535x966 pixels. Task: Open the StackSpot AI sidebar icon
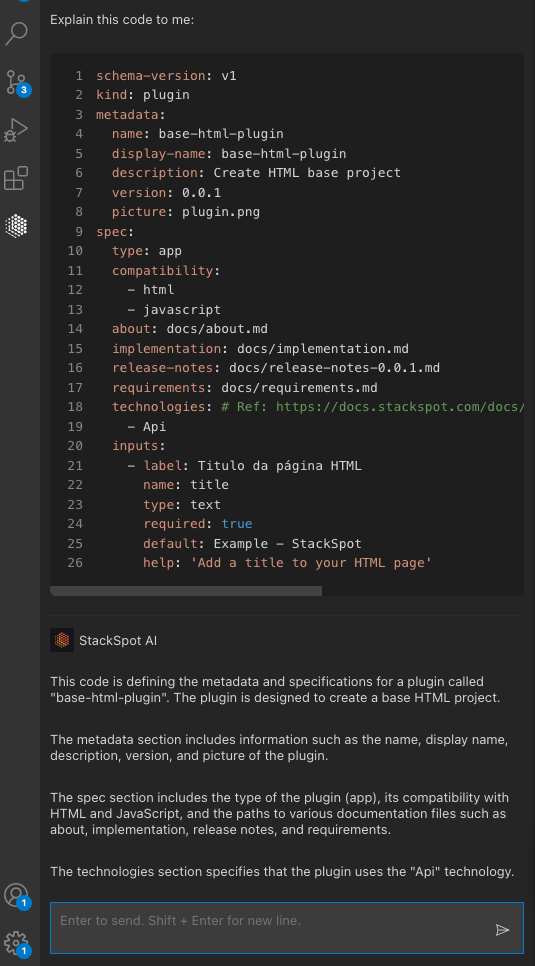click(x=17, y=226)
